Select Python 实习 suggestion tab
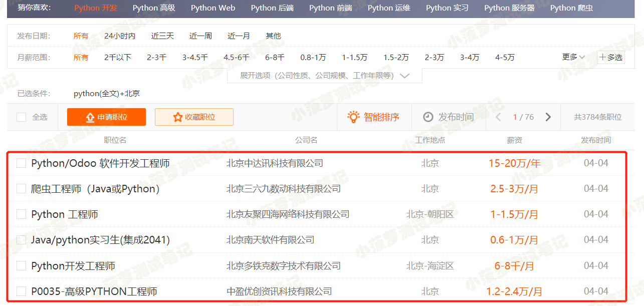 (447, 8)
